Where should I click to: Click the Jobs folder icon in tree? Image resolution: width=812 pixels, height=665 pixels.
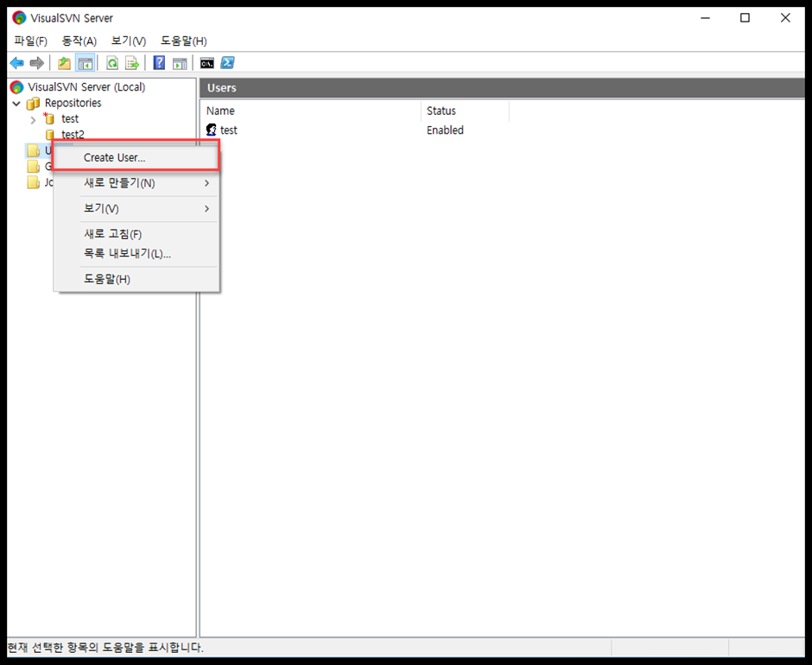point(34,182)
